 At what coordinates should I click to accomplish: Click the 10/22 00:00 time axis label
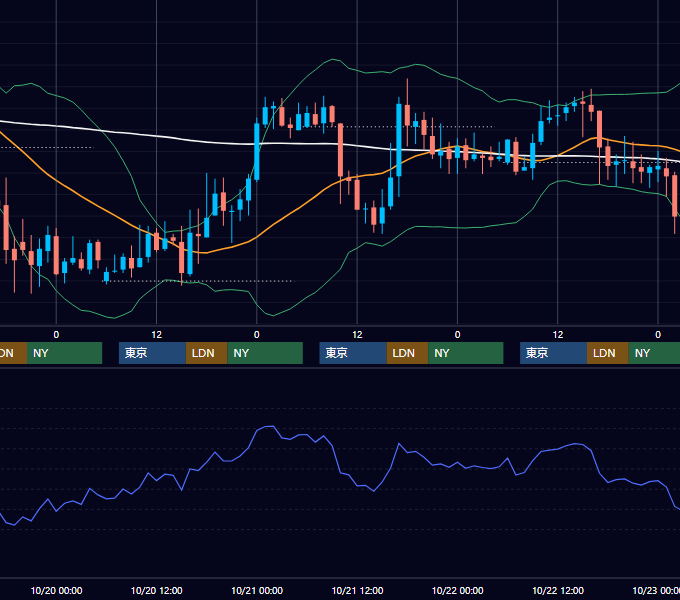458,590
